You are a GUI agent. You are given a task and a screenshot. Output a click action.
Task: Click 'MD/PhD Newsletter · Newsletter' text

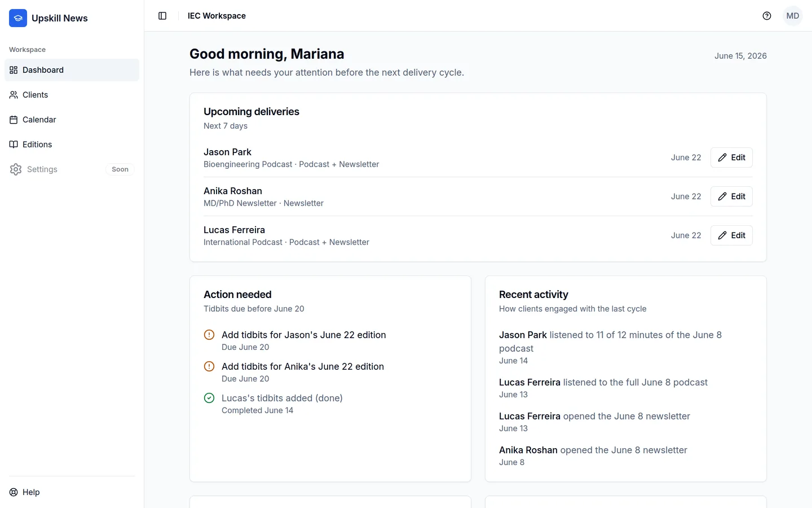pyautogui.click(x=263, y=203)
